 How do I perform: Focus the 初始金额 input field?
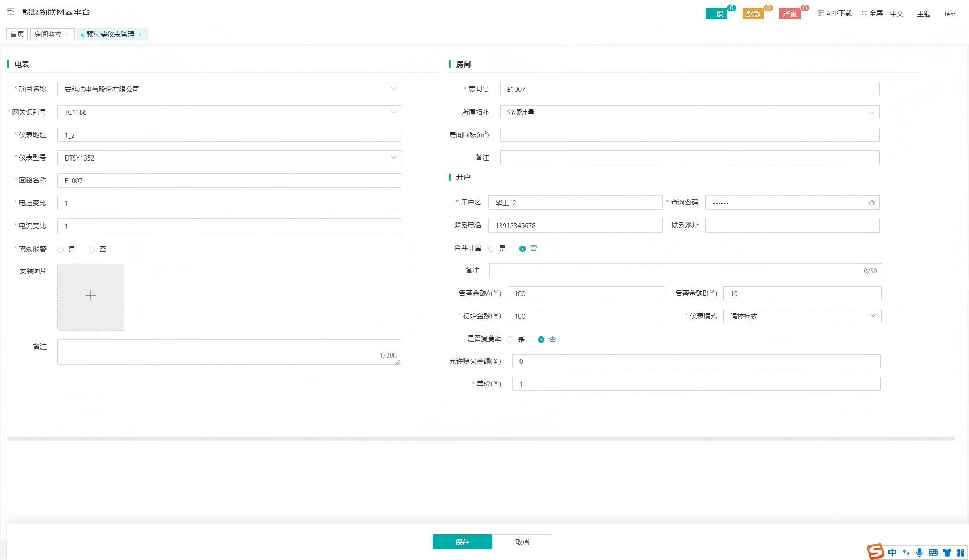click(x=586, y=316)
